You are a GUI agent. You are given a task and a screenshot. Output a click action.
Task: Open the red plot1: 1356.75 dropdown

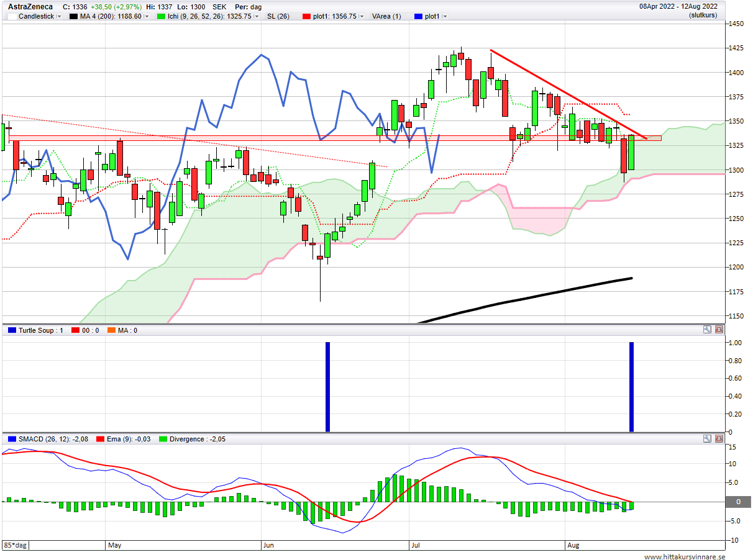[363, 17]
